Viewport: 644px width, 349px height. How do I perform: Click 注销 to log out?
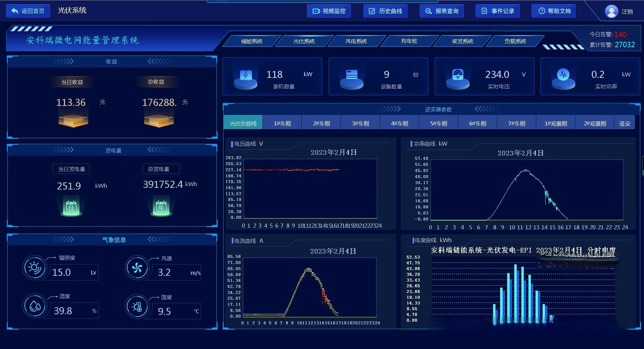click(x=627, y=12)
